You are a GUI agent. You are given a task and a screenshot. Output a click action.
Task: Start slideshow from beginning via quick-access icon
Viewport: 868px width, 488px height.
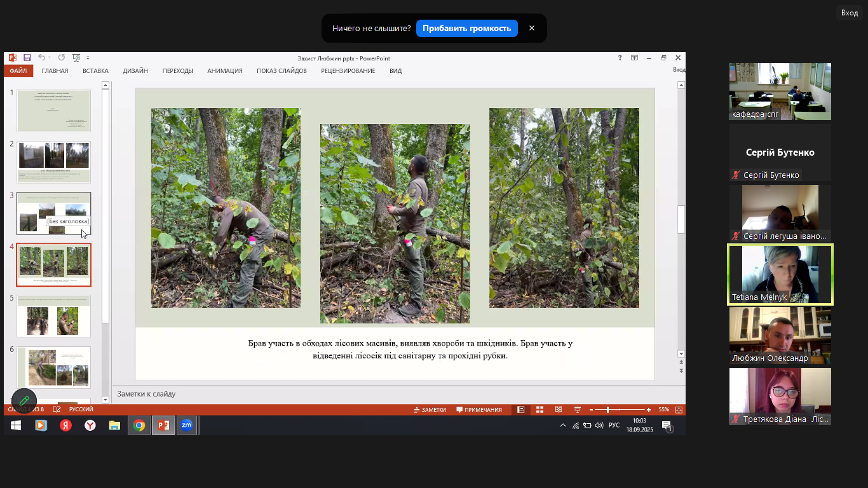coord(76,58)
